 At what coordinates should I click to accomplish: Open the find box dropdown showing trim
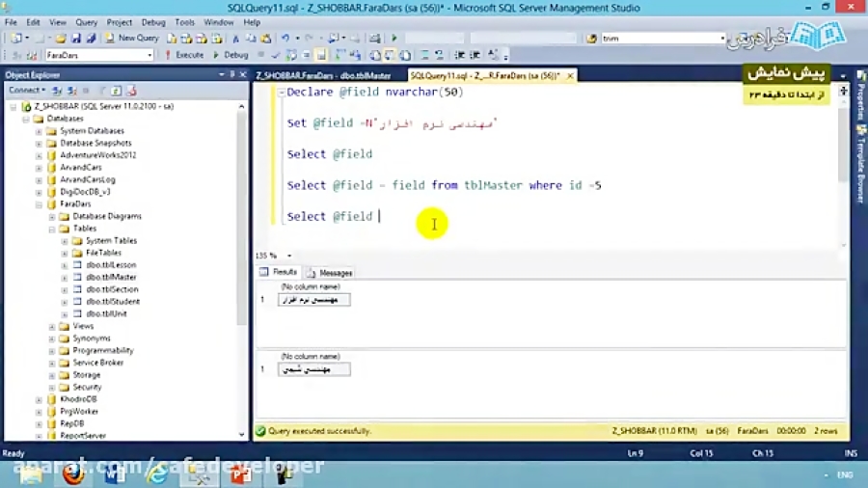pos(721,39)
